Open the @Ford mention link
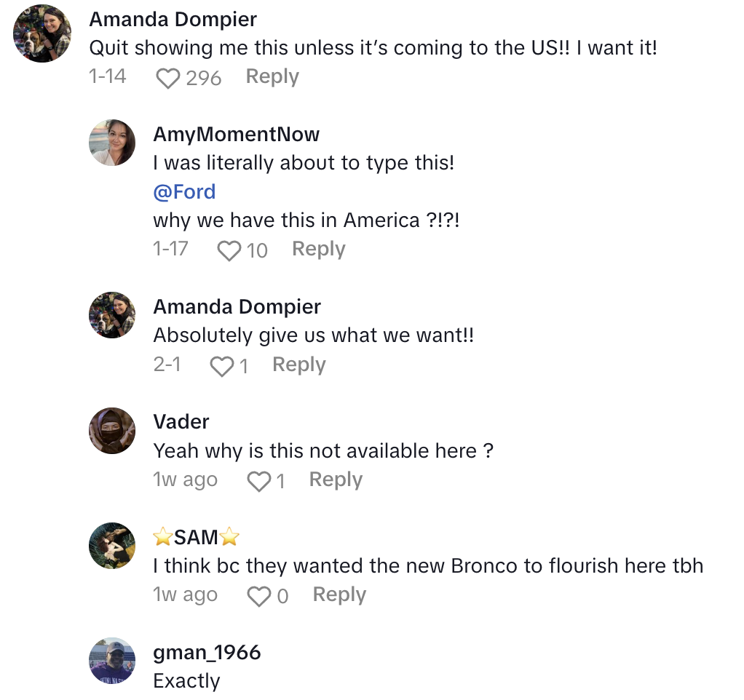The height and width of the screenshot is (700, 744). tap(184, 192)
